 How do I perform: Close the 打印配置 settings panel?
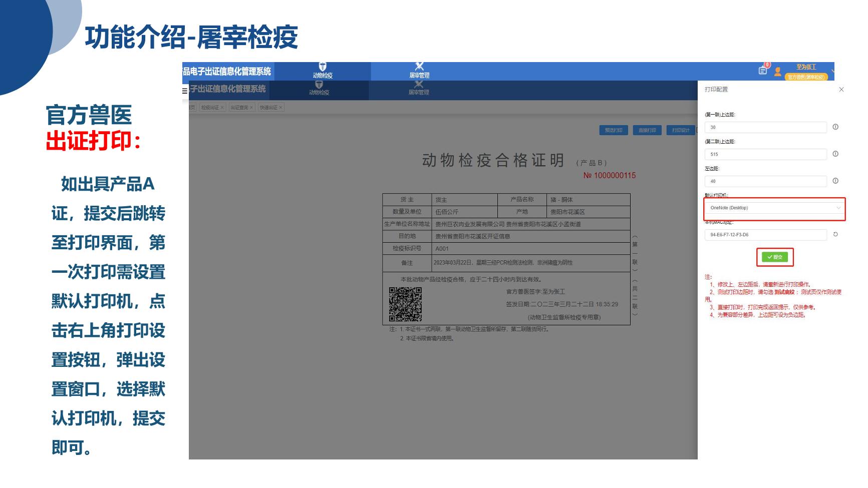(x=841, y=90)
